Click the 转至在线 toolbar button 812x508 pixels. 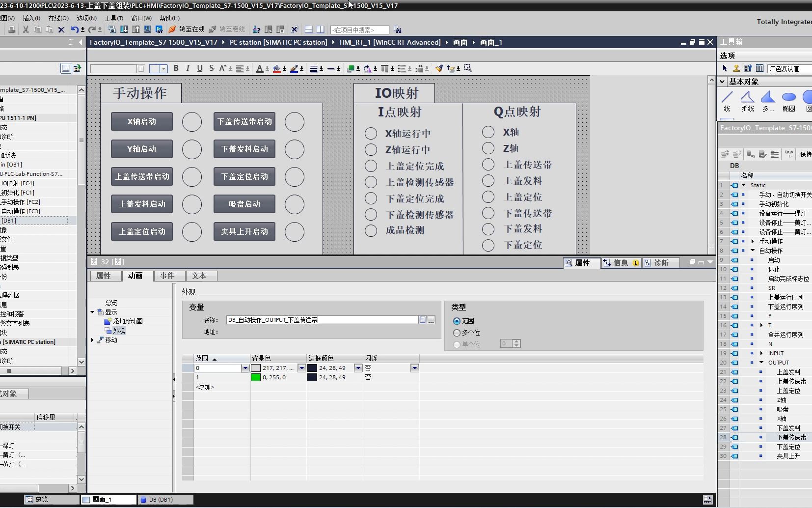(187, 29)
